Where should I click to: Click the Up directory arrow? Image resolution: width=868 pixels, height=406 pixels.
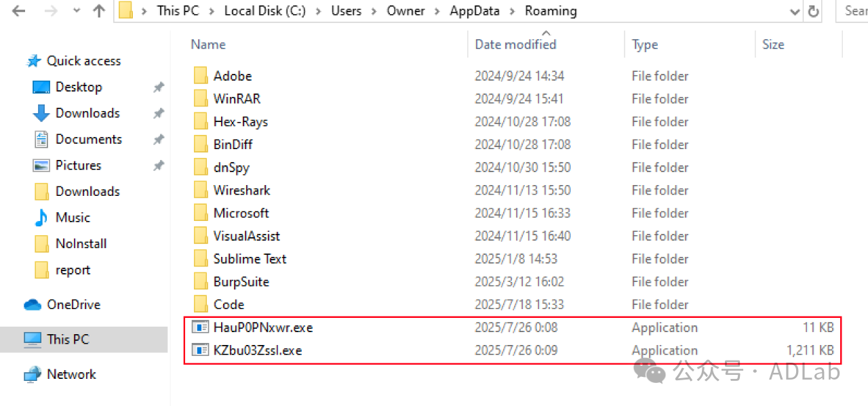[99, 12]
